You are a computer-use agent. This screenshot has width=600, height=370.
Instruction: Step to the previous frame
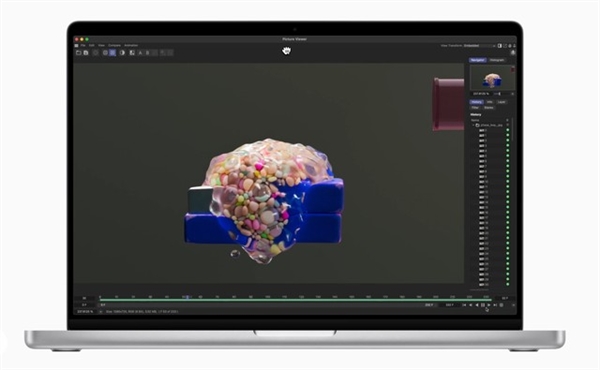tap(471, 305)
